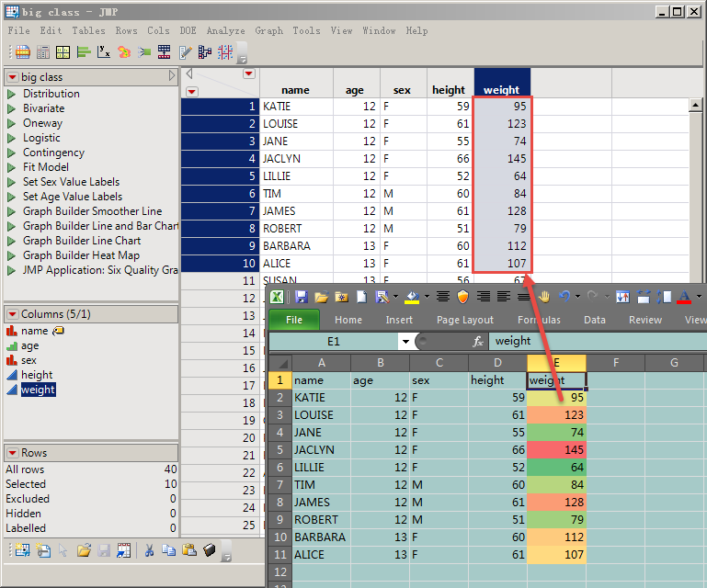Viewport: 707px width, 588px height.
Task: Open the Analyze menu in JMP
Action: [x=225, y=30]
